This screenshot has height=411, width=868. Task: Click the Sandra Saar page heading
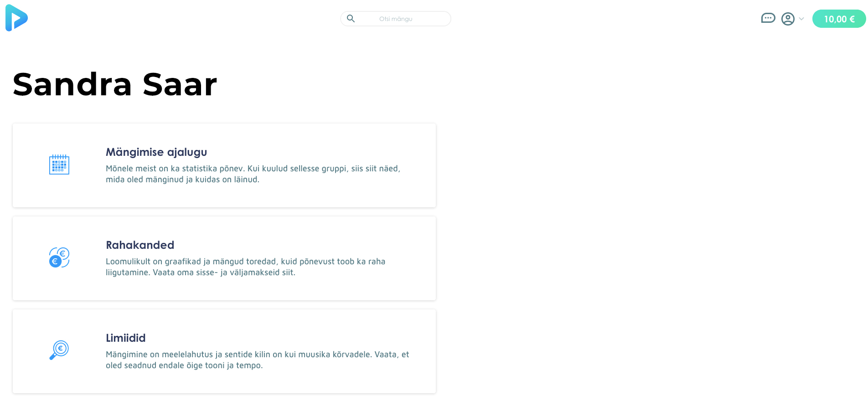point(115,84)
